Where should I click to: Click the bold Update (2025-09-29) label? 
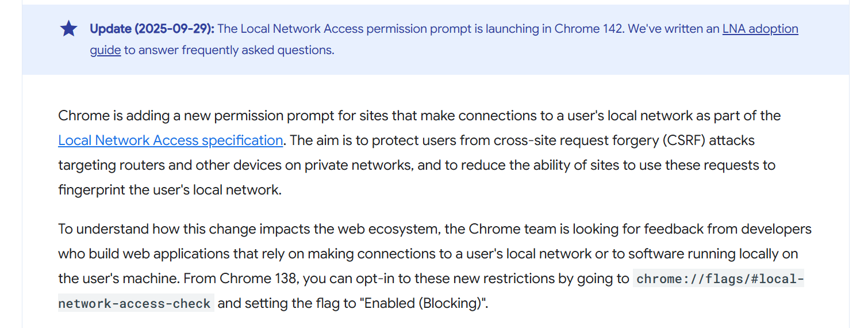[152, 29]
